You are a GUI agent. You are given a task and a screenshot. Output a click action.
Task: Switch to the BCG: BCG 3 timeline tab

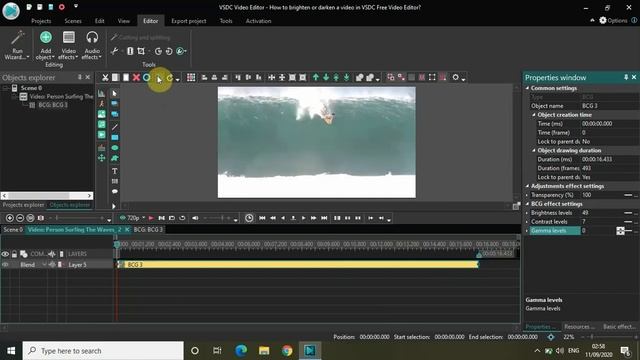(148, 230)
